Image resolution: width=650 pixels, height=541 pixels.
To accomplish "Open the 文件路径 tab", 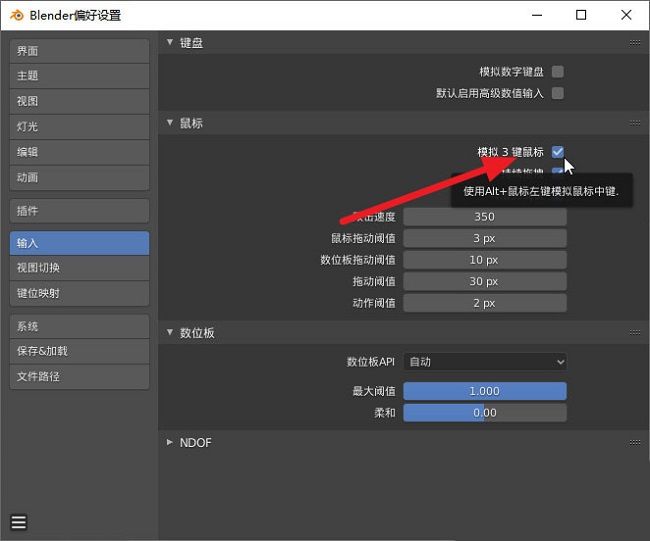I will point(79,377).
